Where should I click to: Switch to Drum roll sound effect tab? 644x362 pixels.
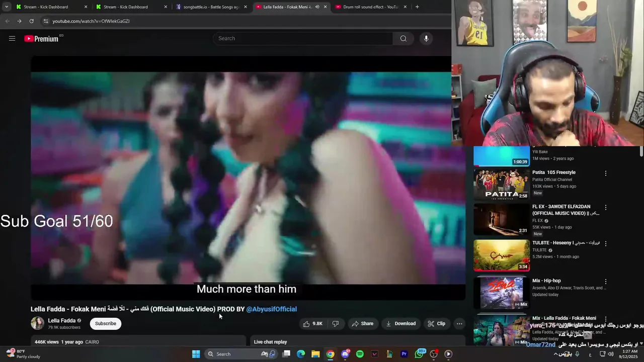370,7
